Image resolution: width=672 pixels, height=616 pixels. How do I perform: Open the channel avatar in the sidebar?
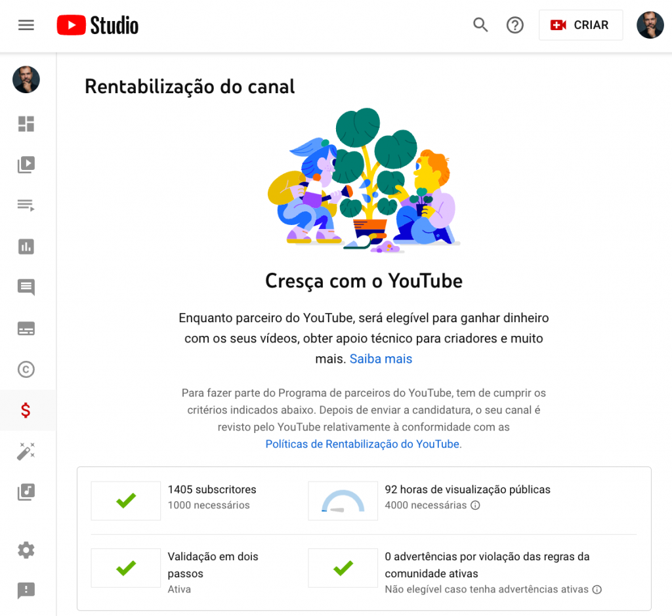tap(26, 79)
